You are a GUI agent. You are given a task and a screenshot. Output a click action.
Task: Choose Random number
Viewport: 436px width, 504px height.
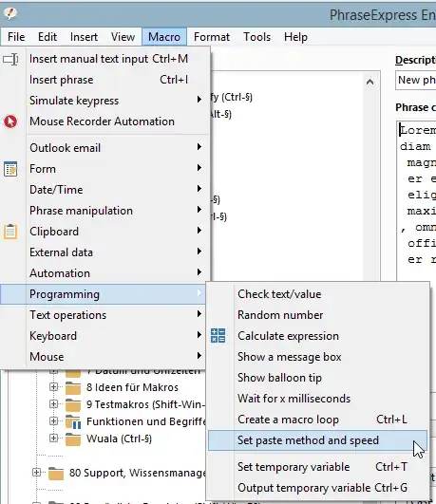317,315
